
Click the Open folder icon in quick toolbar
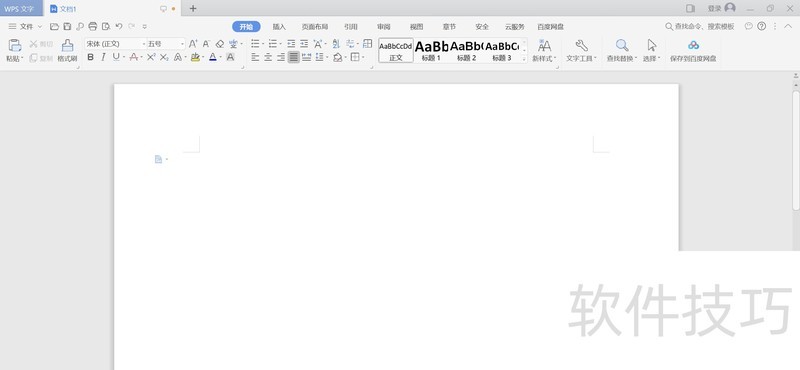tap(54, 27)
